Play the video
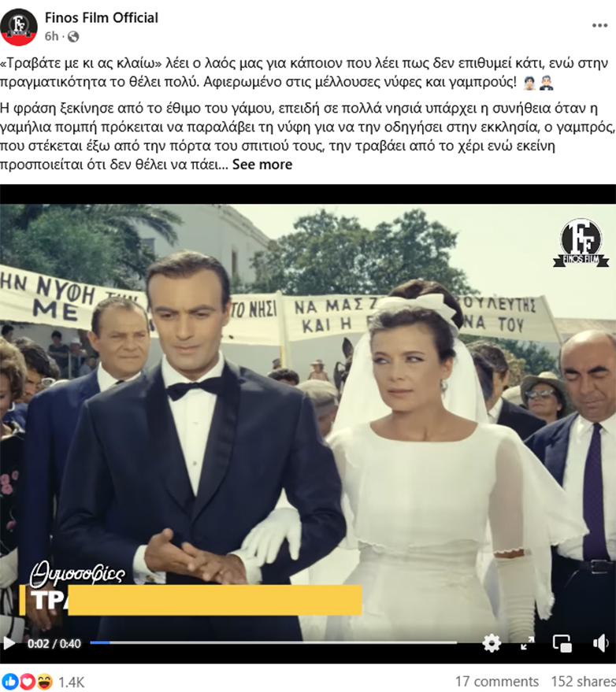616x692 pixels. (x=9, y=643)
